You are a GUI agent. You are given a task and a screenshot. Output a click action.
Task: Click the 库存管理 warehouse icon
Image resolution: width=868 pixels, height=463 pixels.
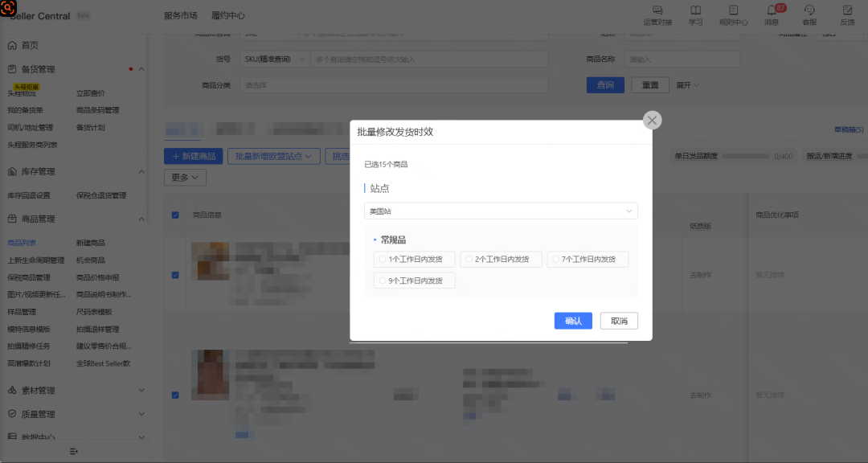click(12, 172)
